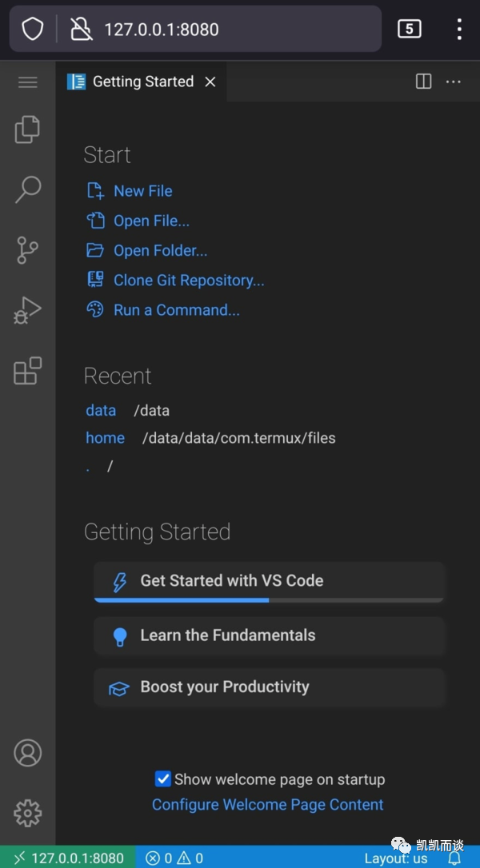Click the browser address bar URL
This screenshot has width=480, height=868.
[x=162, y=30]
